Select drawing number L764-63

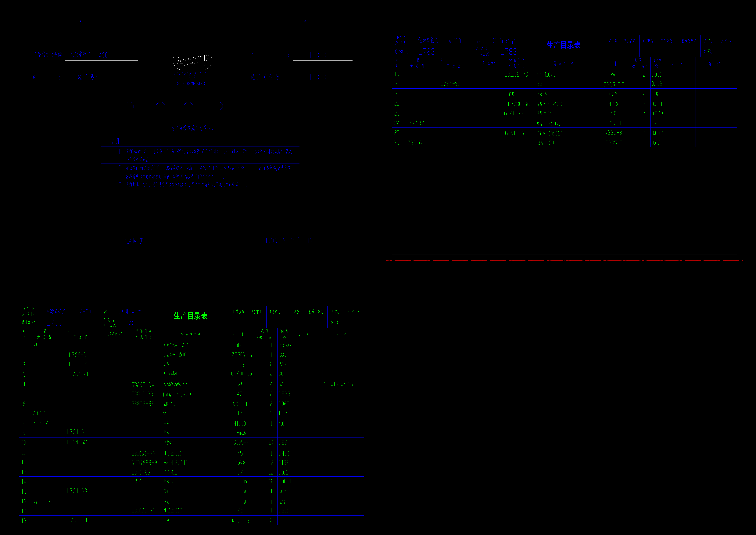point(77,491)
